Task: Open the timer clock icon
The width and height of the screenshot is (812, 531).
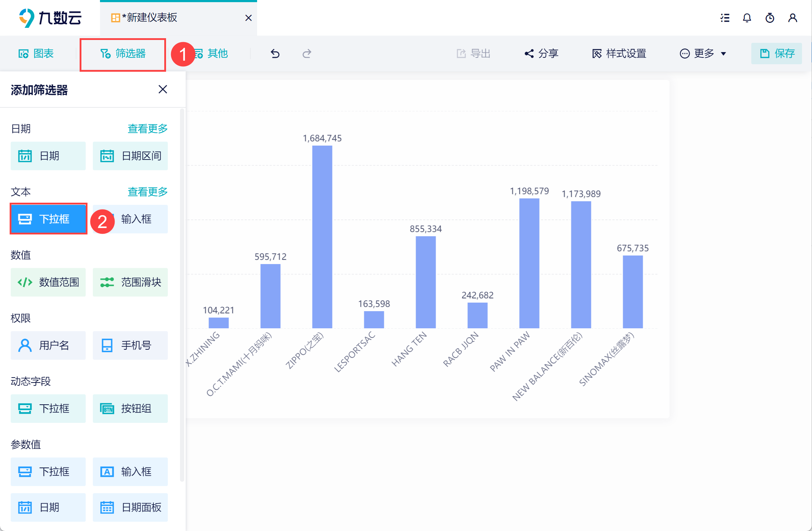Action: pyautogui.click(x=770, y=18)
